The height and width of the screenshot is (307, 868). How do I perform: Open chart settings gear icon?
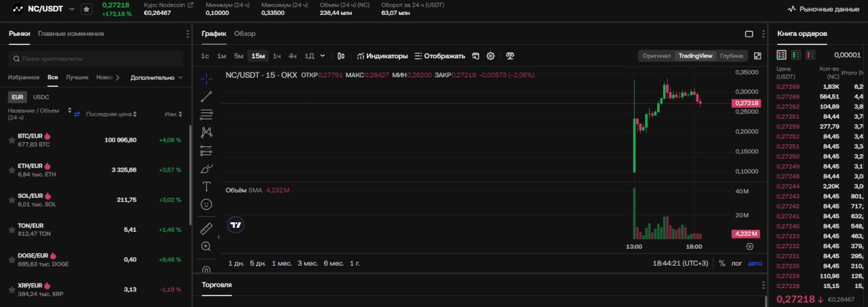[490, 56]
